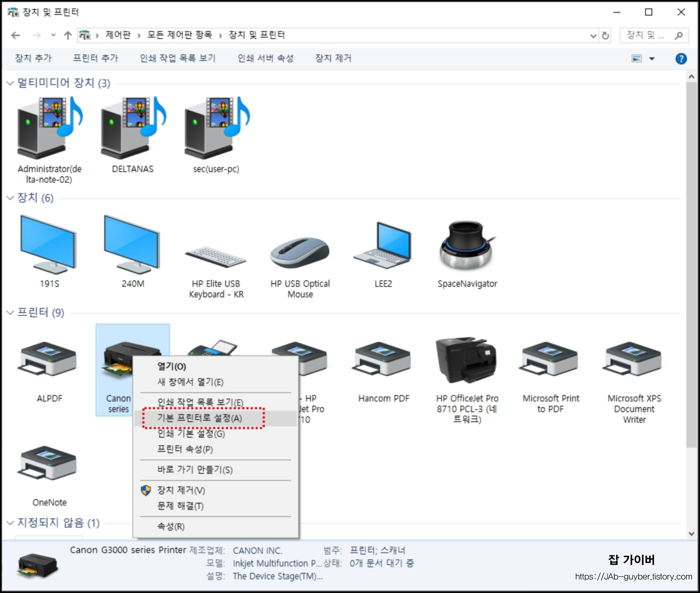Select the HP USB Optical Mouse icon

tap(300, 253)
